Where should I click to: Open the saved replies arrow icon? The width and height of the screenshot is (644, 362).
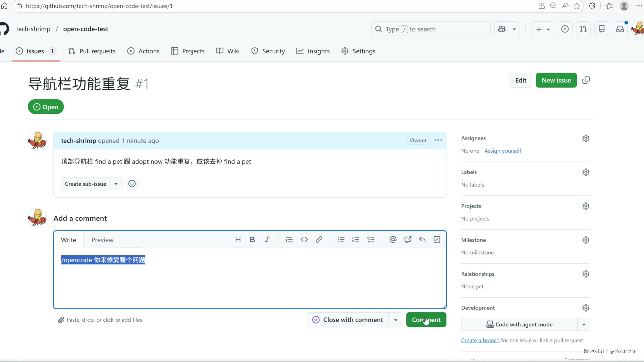422,240
